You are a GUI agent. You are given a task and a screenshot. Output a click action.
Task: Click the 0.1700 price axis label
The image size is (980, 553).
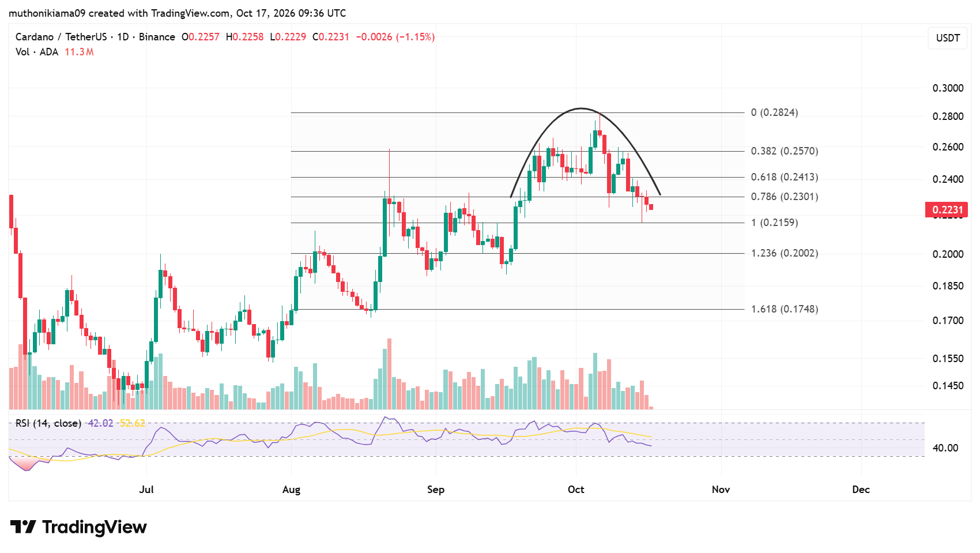pyautogui.click(x=948, y=321)
